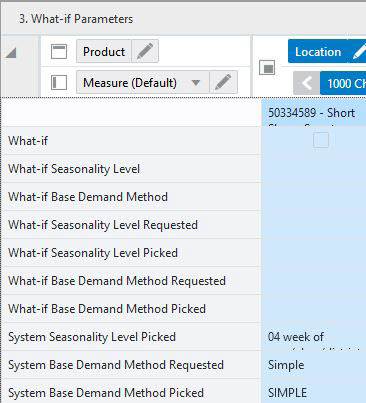Click the 04 week of cell

click(314, 337)
